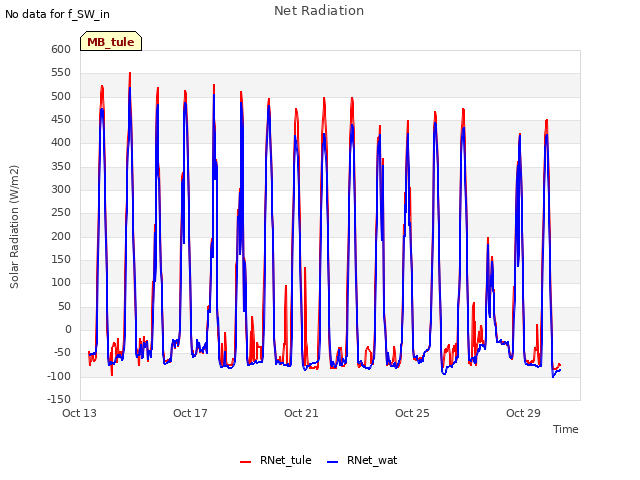This screenshot has height=480, width=640.
Task: Click the -50 y-axis tick label
Action: pos(62,352)
